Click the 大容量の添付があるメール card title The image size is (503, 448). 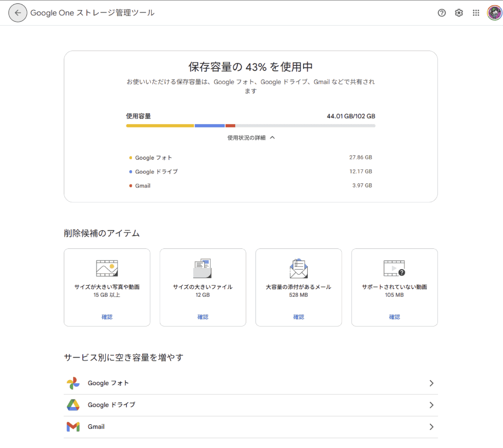[x=298, y=287]
